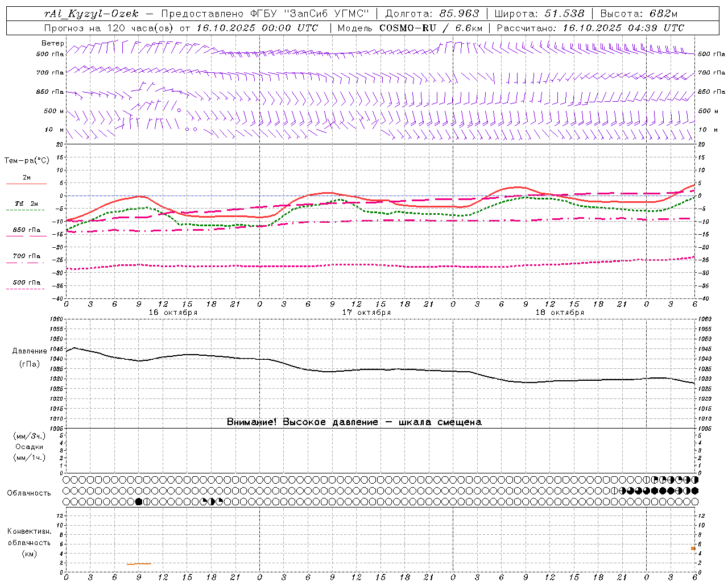Click the 16 октября date label
The image size is (728, 582).
tap(173, 313)
